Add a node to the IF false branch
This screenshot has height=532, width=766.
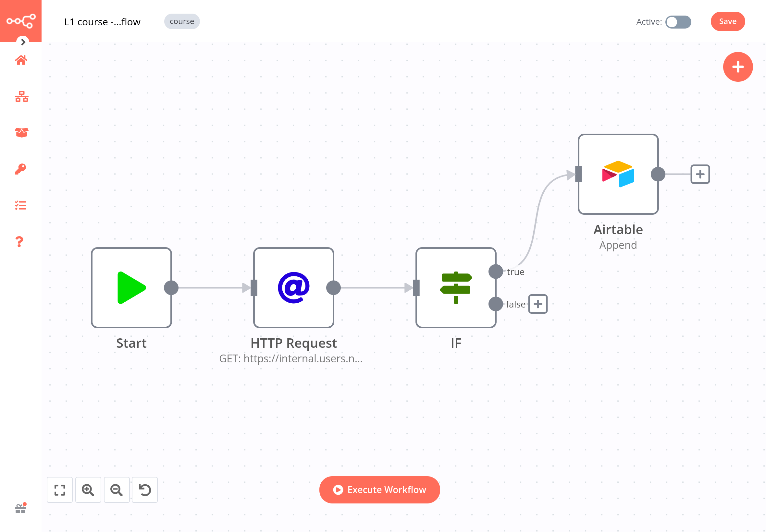[x=537, y=304]
